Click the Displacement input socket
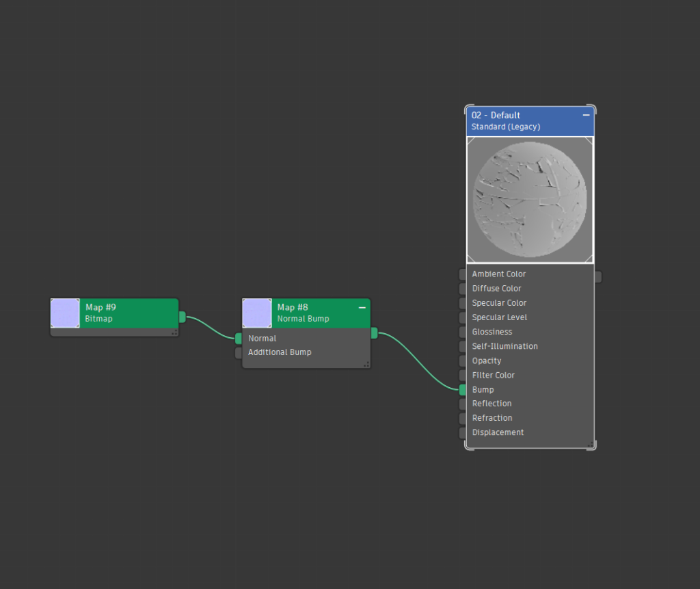Image resolution: width=700 pixels, height=589 pixels. [x=463, y=433]
